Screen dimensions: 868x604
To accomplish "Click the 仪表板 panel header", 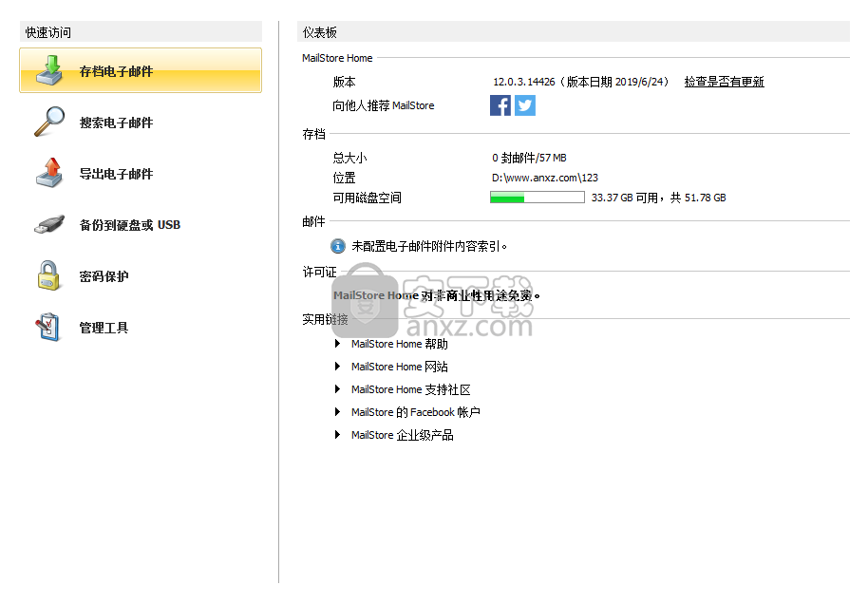I will click(574, 32).
